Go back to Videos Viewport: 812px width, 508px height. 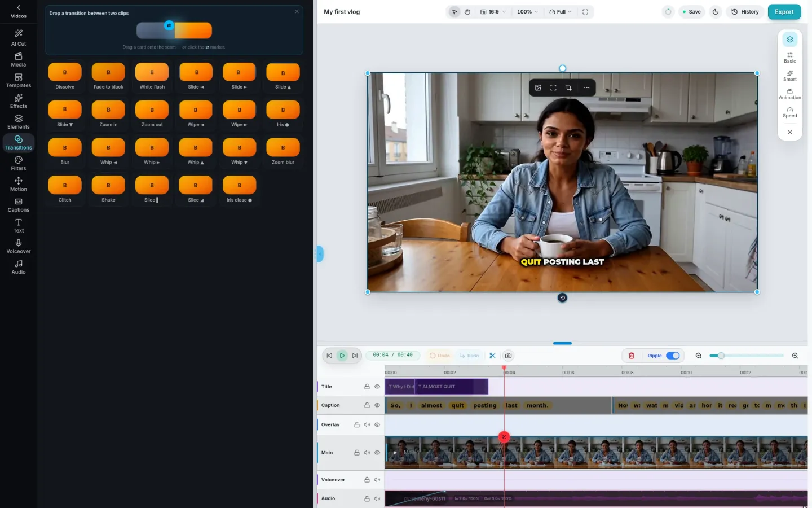(19, 11)
